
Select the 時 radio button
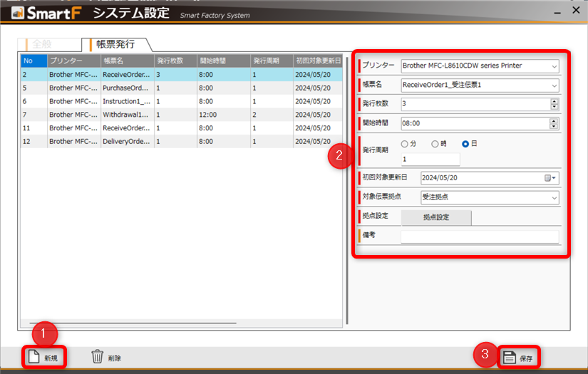(x=435, y=144)
